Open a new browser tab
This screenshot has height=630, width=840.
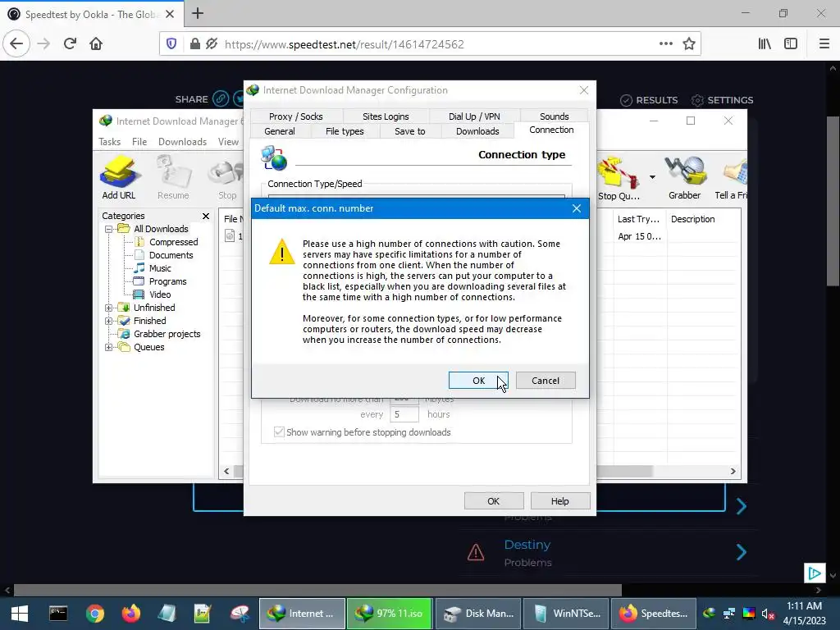(198, 13)
